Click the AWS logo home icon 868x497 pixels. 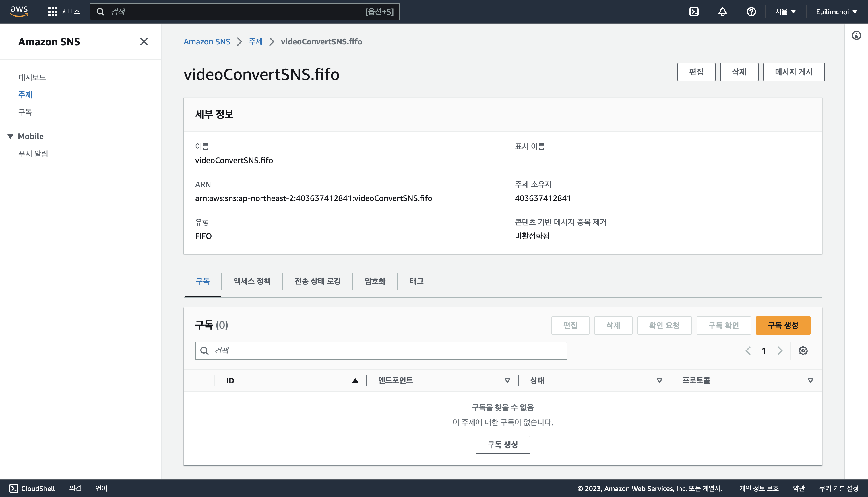pyautogui.click(x=19, y=11)
